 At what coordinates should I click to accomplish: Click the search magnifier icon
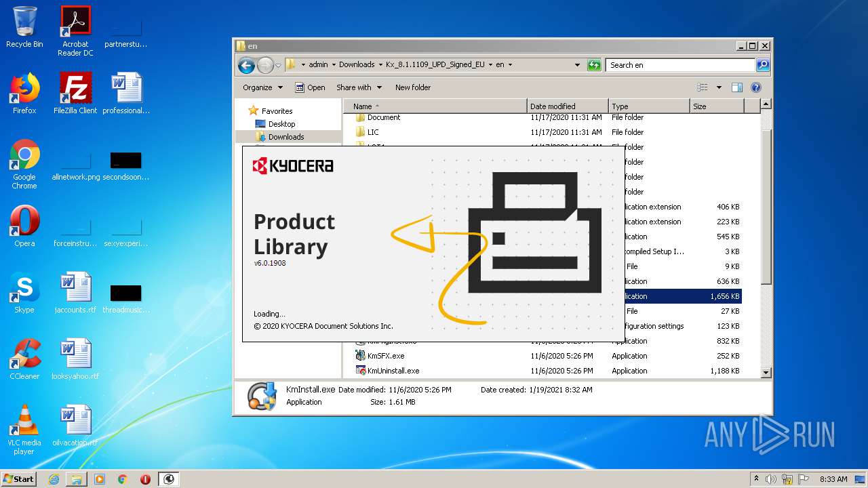[763, 65]
